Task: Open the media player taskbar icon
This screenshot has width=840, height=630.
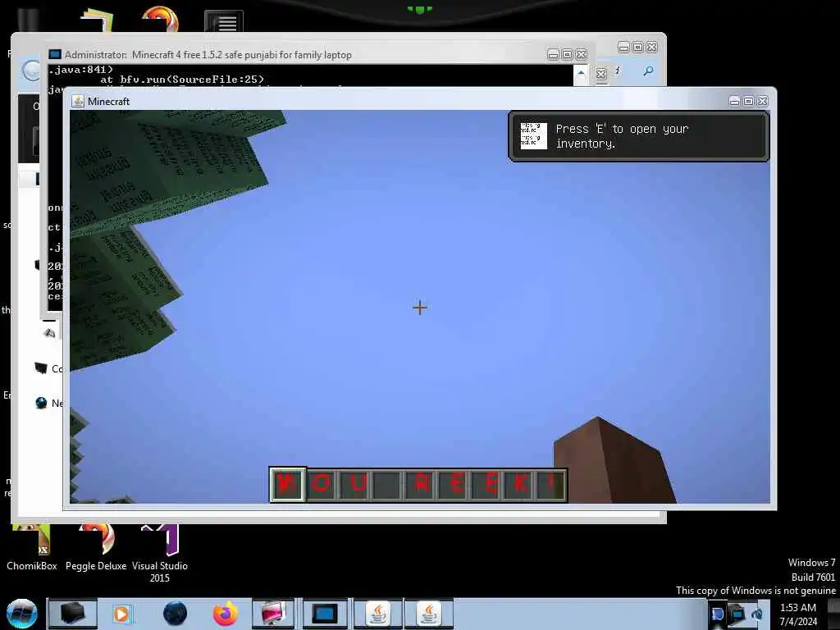Action: [x=121, y=614]
